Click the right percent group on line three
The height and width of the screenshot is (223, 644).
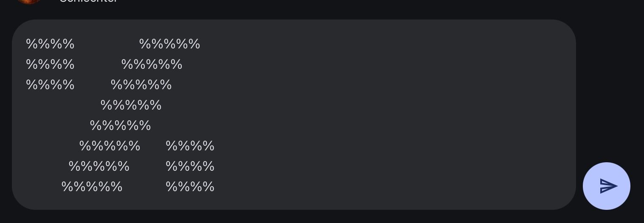(x=141, y=85)
